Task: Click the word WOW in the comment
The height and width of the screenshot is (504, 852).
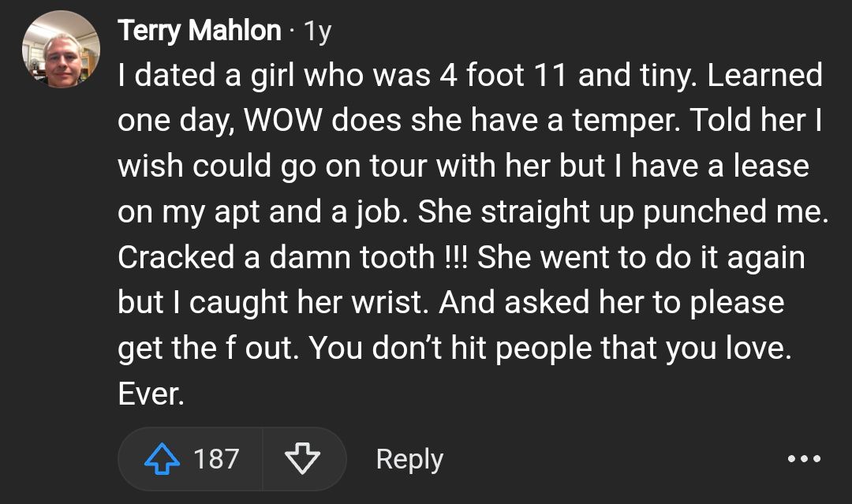Action: 282,121
